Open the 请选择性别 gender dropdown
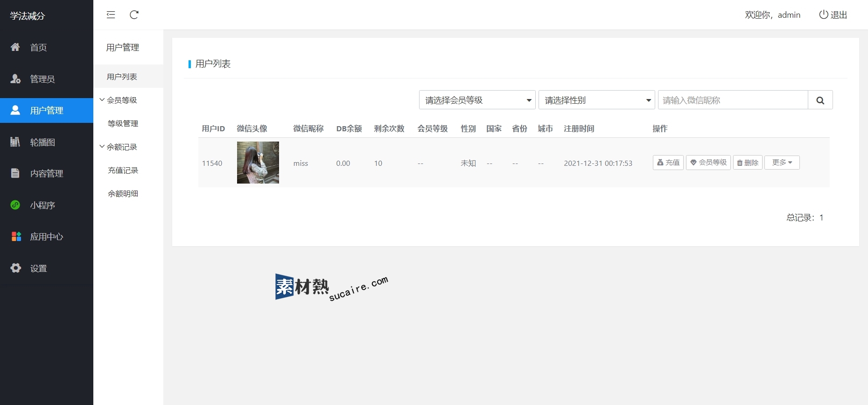This screenshot has width=868, height=405. click(x=596, y=100)
